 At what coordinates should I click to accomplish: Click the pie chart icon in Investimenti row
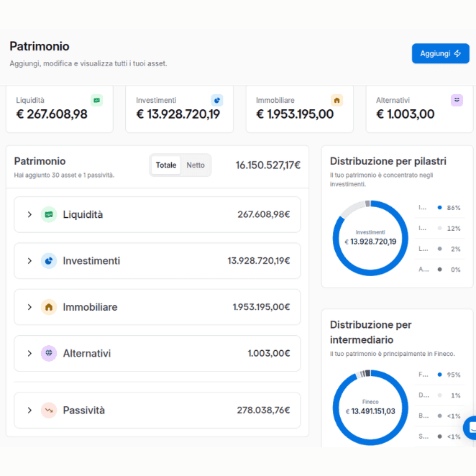pos(49,261)
